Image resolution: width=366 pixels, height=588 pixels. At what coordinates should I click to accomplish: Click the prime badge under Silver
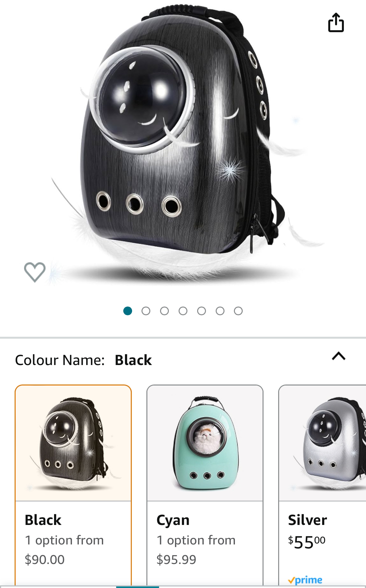[x=305, y=580]
